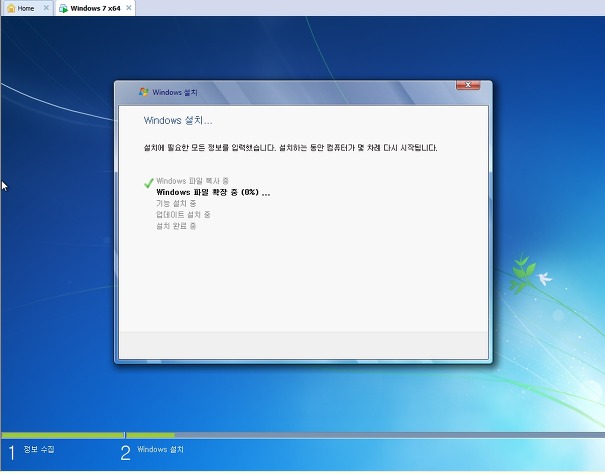Click the stage 2 progress bar

click(365, 435)
